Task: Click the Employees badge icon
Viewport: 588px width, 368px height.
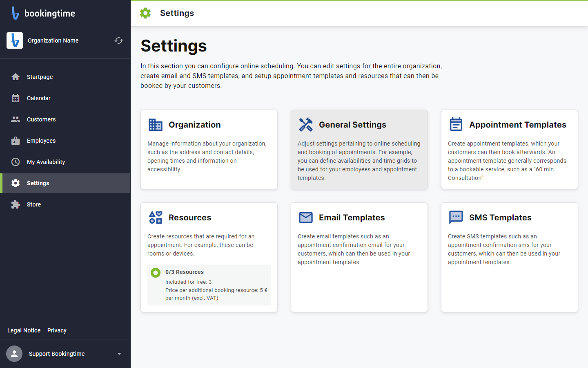Action: 16,141
